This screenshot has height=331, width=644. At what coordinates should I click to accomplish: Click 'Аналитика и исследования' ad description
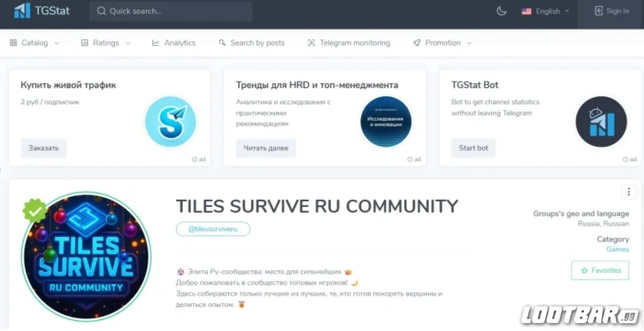pyautogui.click(x=283, y=113)
